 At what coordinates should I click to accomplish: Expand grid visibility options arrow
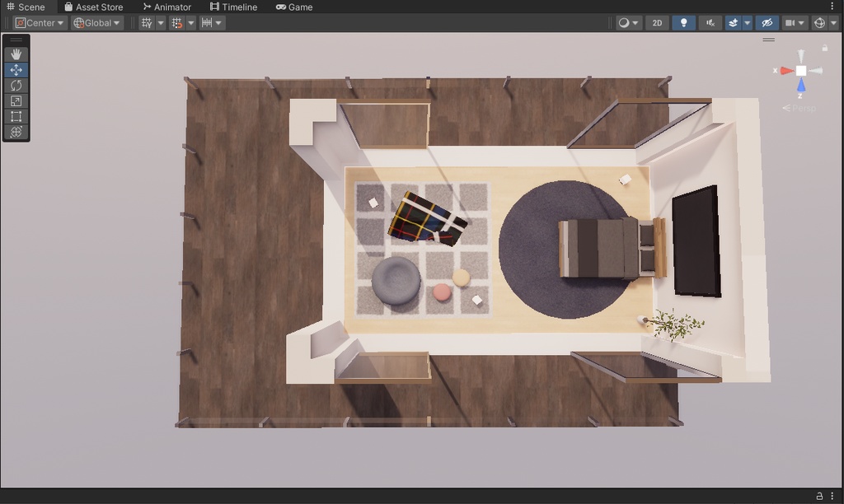point(161,23)
